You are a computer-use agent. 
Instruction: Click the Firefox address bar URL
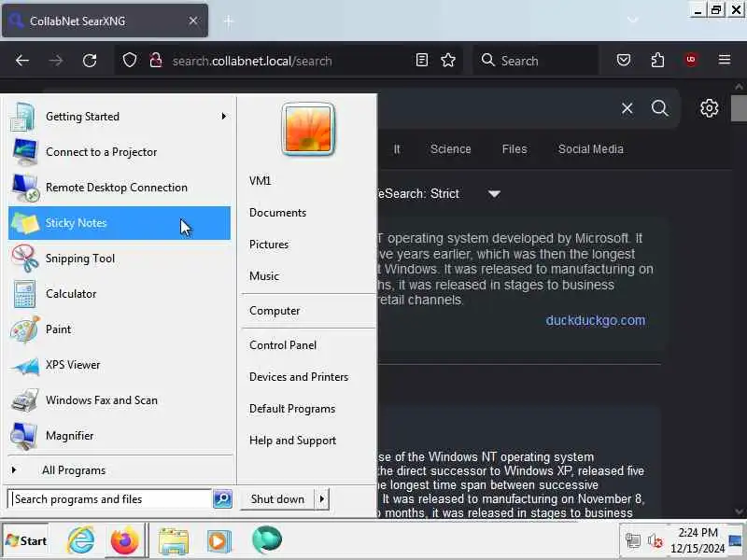(x=252, y=61)
